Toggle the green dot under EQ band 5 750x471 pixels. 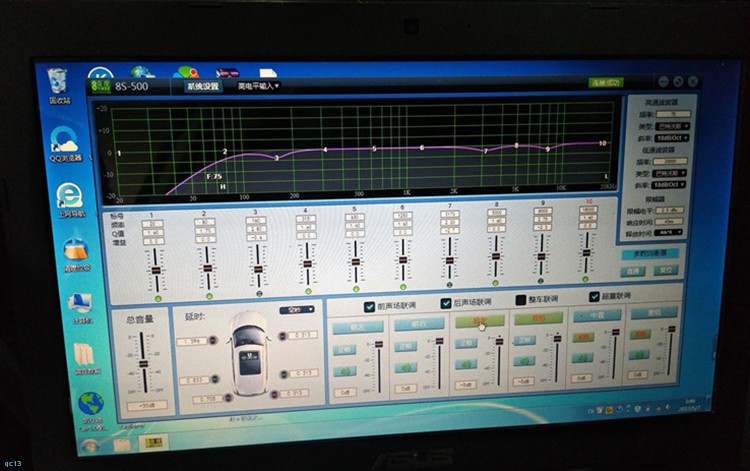(356, 289)
